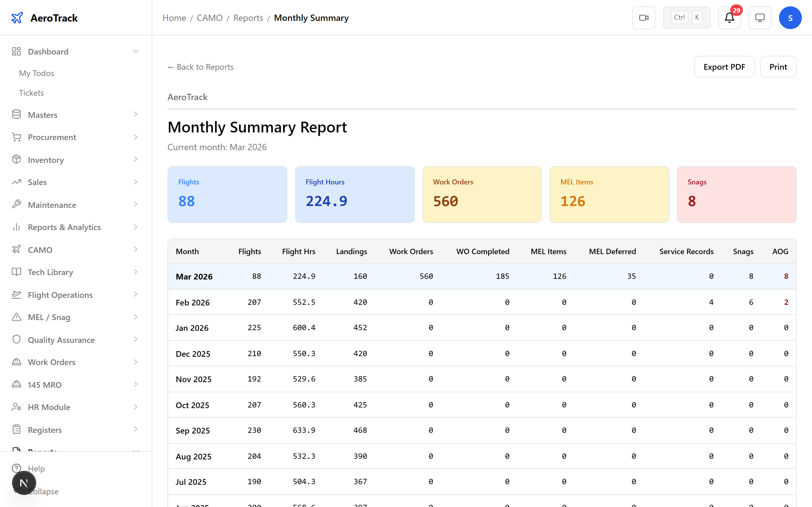Image resolution: width=812 pixels, height=507 pixels.
Task: Click the video camera icon in header
Action: pos(644,18)
